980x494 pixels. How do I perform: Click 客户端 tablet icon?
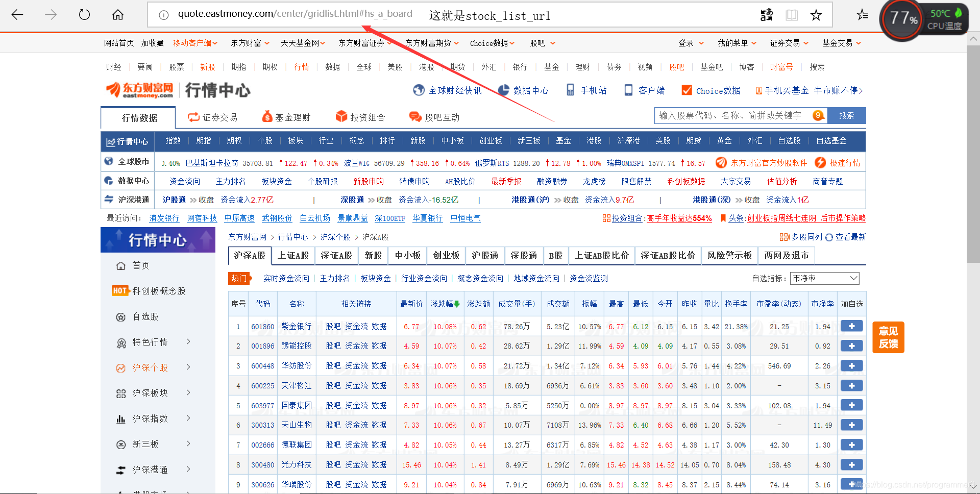[628, 90]
